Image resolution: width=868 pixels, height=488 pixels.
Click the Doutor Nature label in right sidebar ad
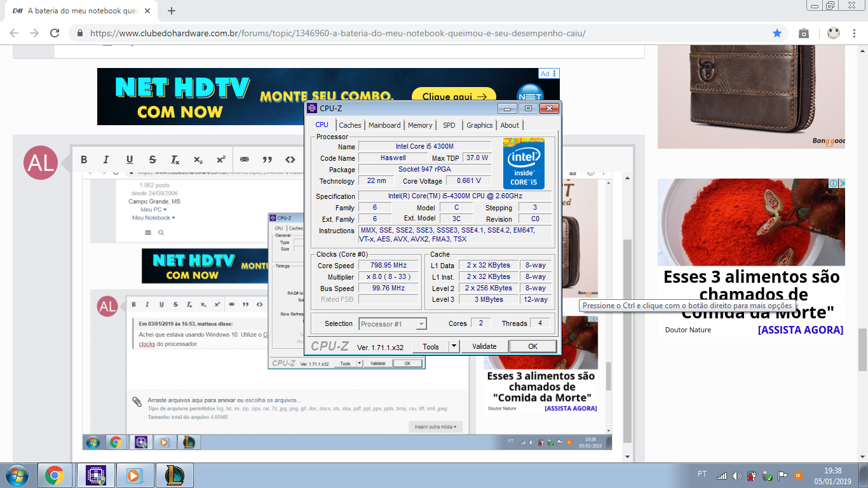click(688, 330)
